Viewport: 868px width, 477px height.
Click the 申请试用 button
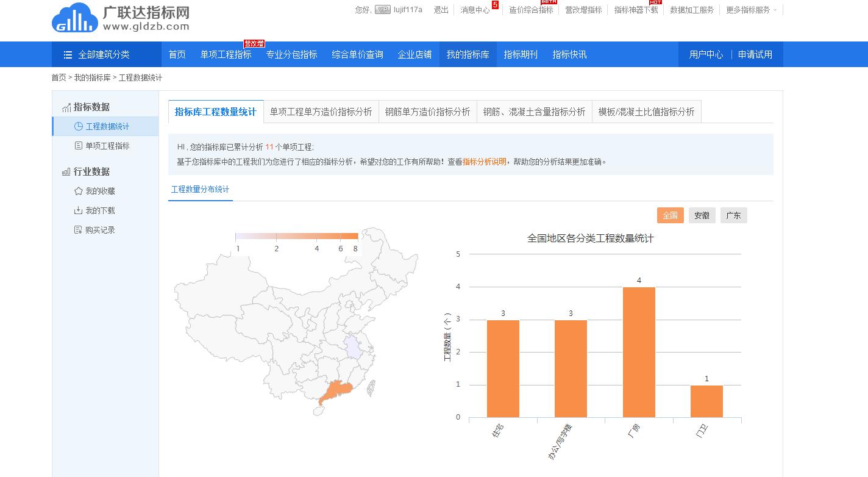click(x=755, y=54)
